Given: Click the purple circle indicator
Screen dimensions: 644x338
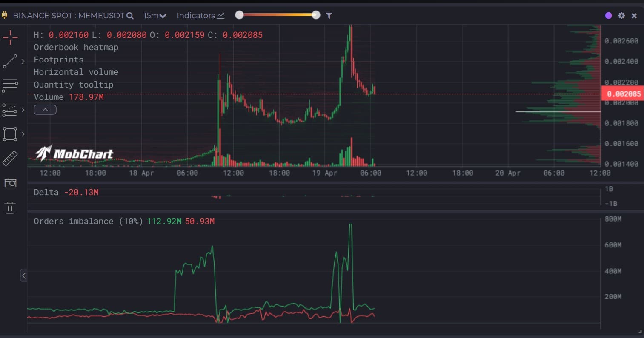Looking at the screenshot, I should (x=609, y=16).
